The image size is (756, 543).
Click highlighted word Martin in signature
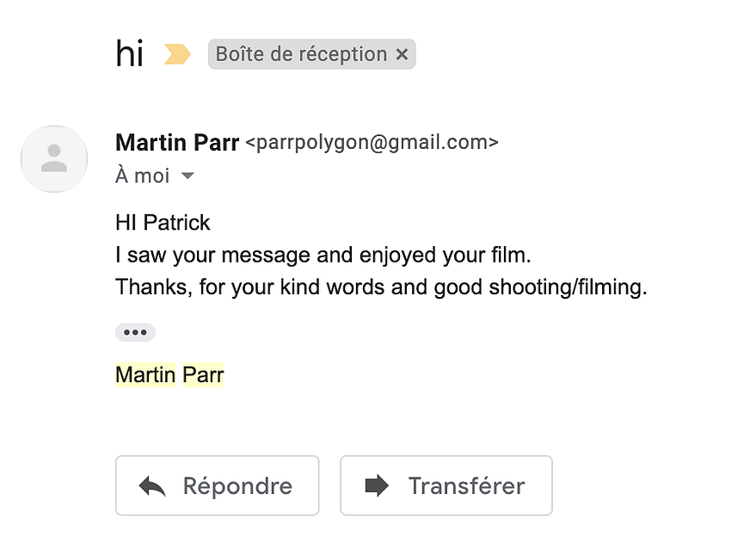[x=145, y=374]
